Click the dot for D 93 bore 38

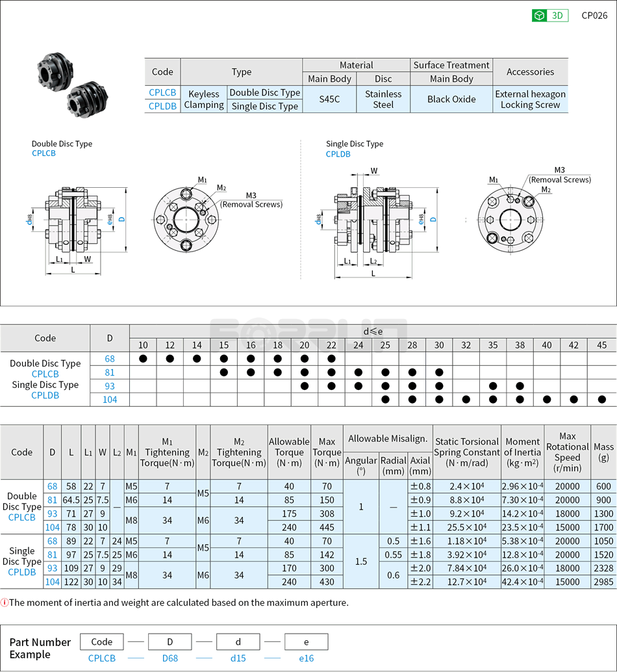[x=520, y=385]
